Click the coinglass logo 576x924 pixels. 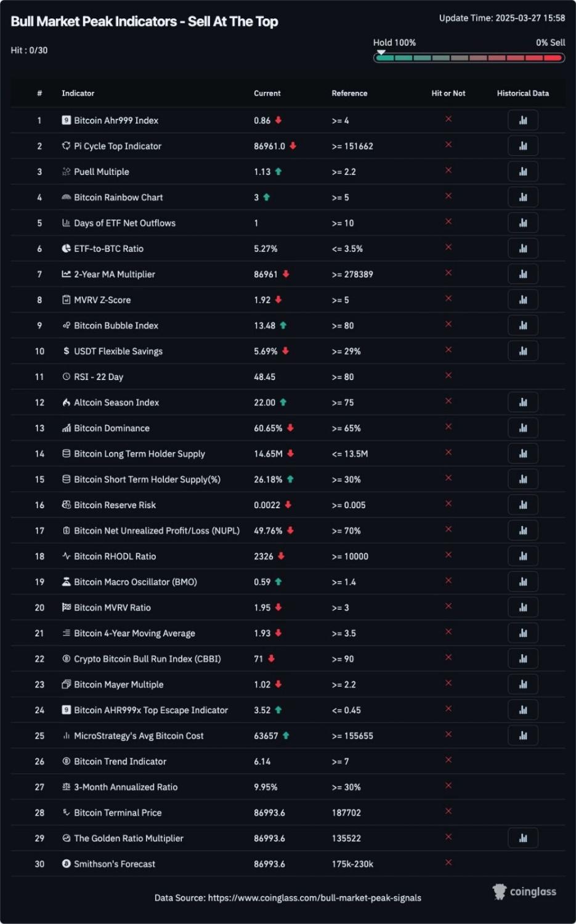click(524, 892)
